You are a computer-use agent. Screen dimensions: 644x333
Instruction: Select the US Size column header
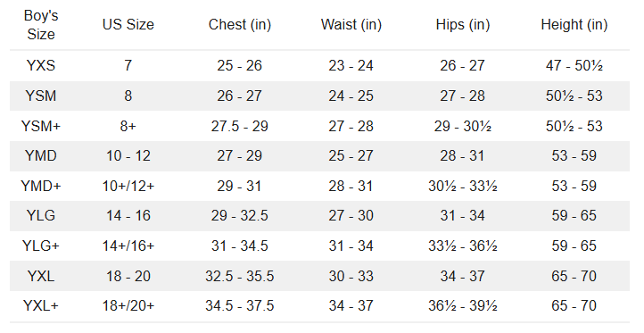click(x=128, y=24)
